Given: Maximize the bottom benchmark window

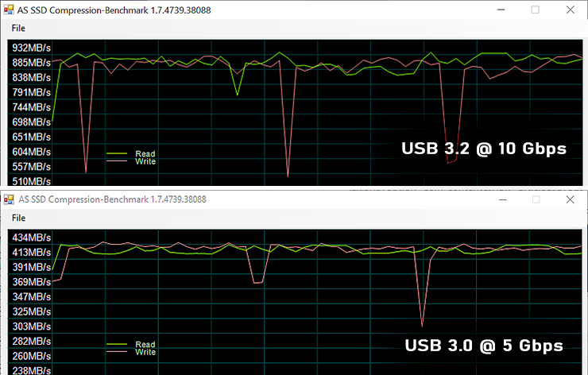Looking at the screenshot, I should (x=535, y=199).
